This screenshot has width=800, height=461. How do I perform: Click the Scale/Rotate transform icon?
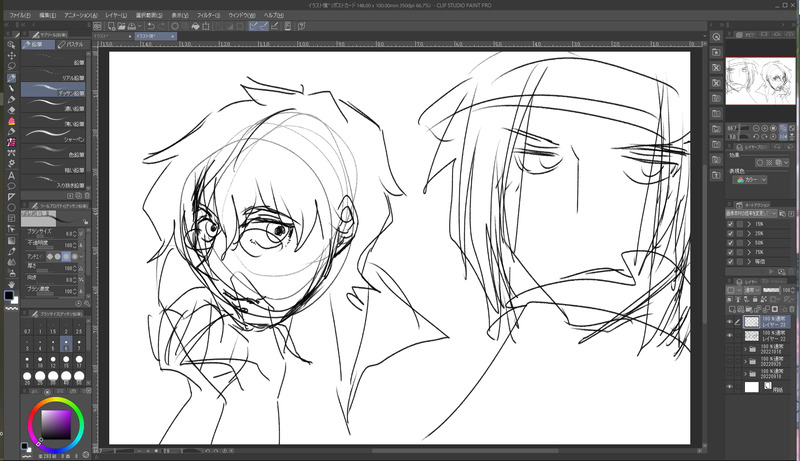(206, 26)
